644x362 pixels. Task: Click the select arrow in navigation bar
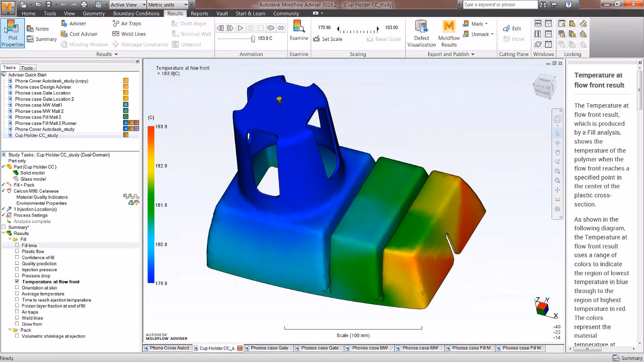[557, 133]
